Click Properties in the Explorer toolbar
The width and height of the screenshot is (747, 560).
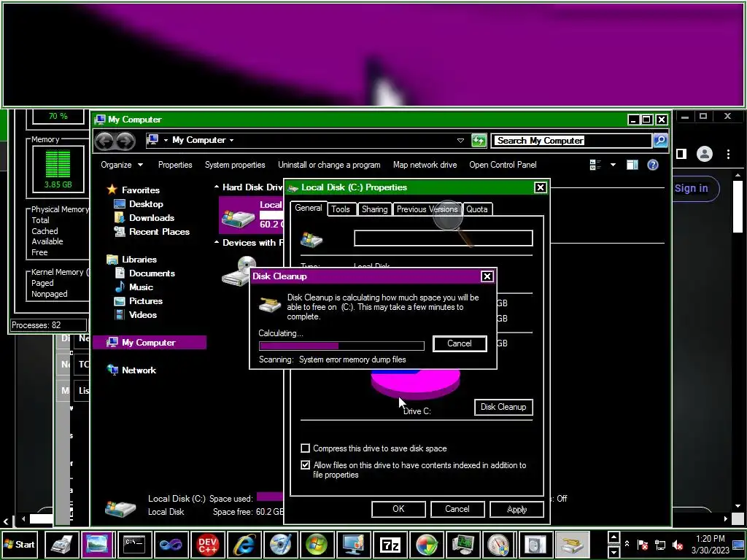click(175, 165)
